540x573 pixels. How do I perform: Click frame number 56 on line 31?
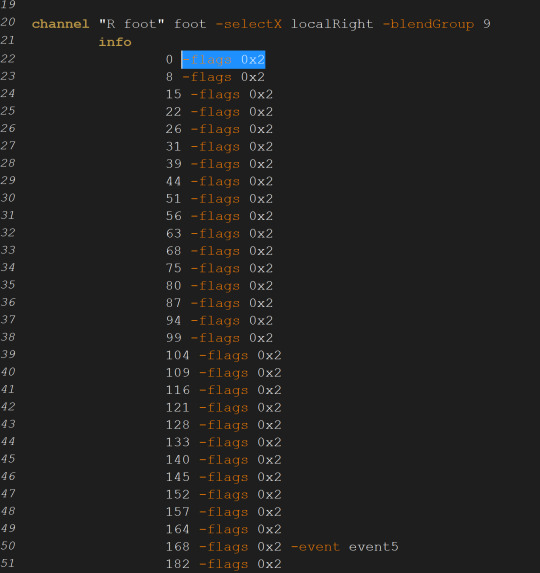click(x=174, y=216)
